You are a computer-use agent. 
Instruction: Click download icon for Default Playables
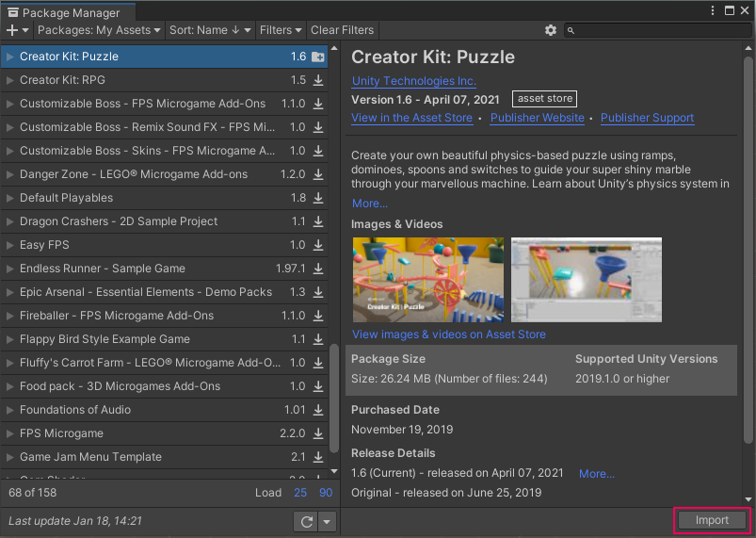point(318,198)
